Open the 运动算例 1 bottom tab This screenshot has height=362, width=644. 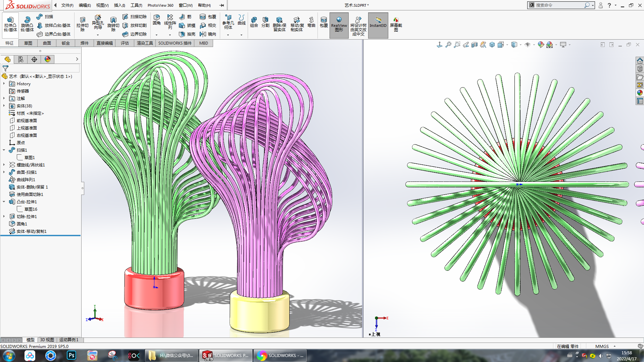(69, 340)
